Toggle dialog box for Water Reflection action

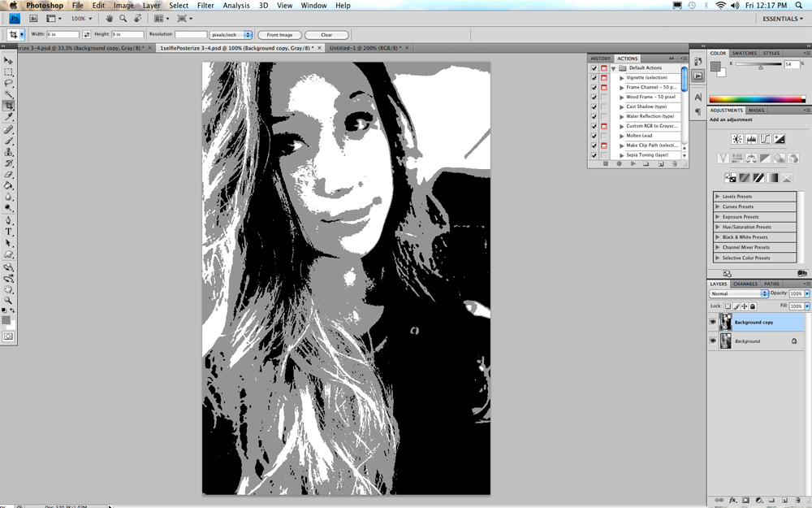click(604, 116)
